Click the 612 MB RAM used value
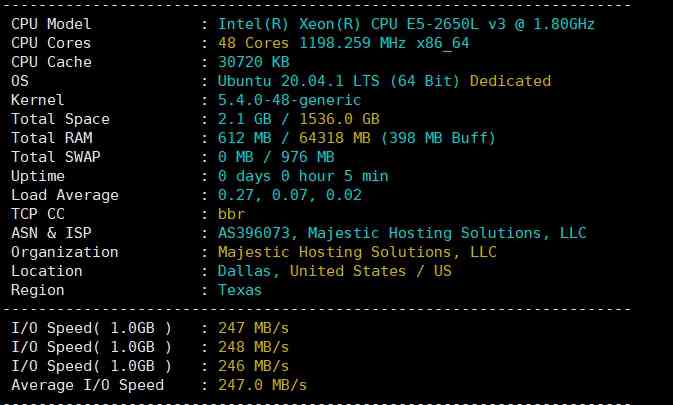 coord(244,138)
